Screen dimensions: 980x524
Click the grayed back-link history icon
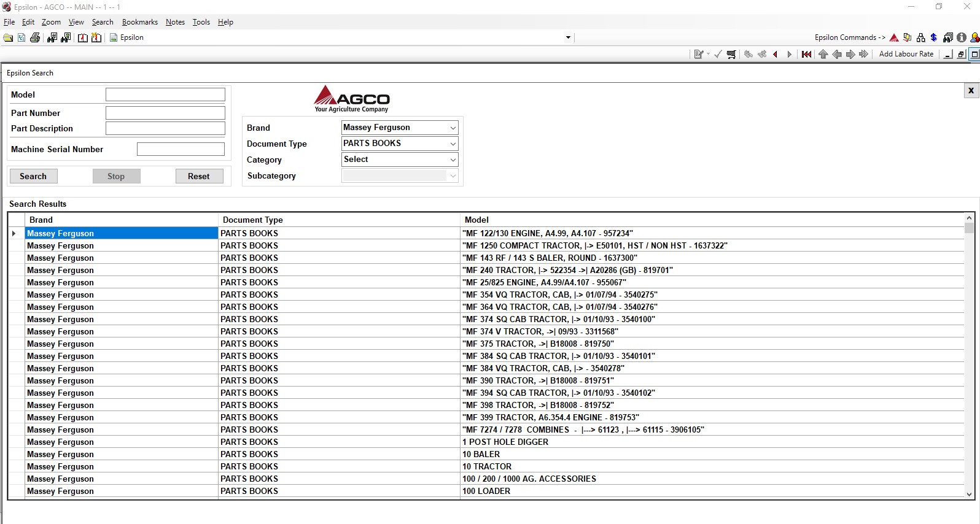749,54
